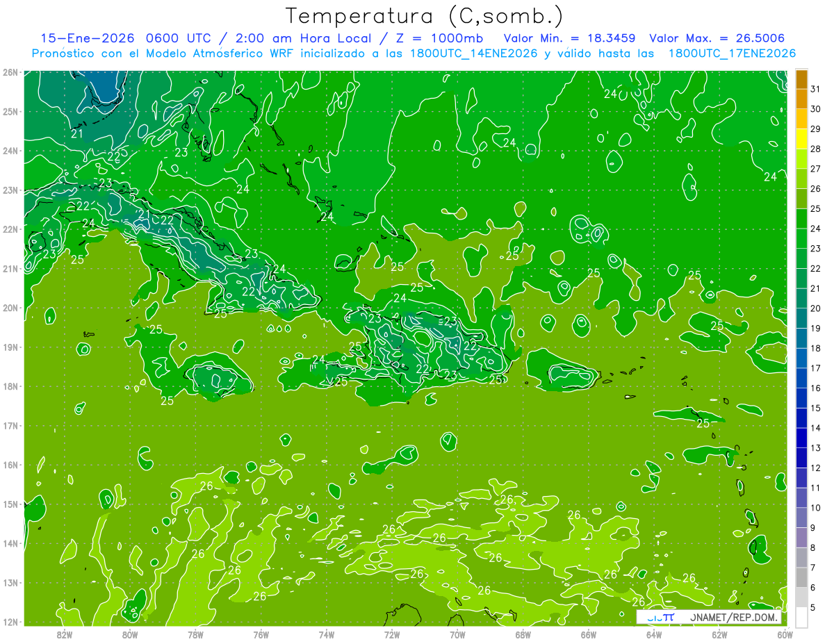Select the date text "15-Ene-2026"

pos(86,38)
